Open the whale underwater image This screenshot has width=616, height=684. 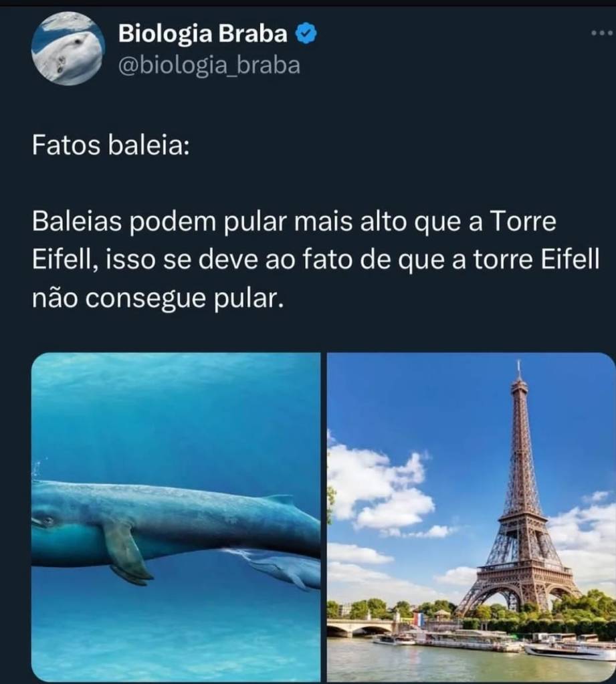(176, 517)
